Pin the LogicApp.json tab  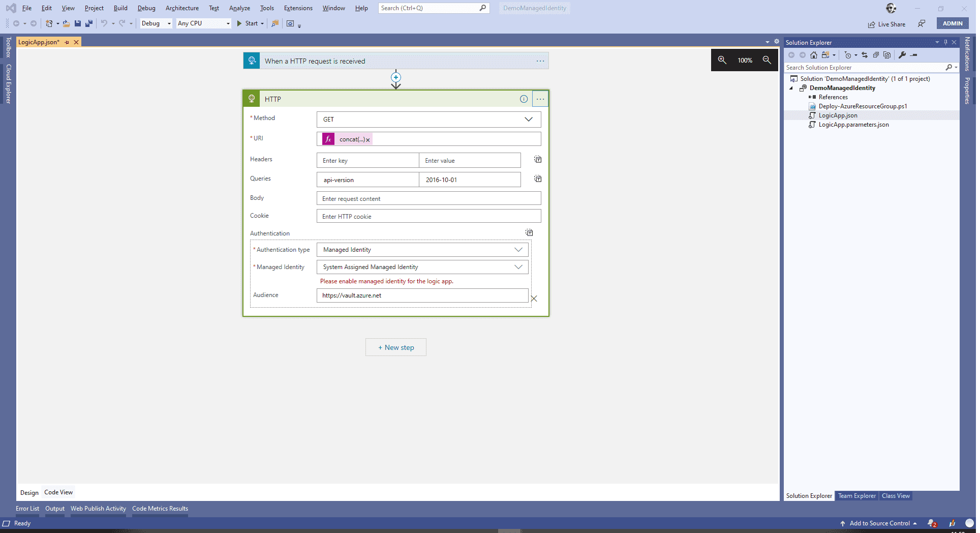click(67, 42)
